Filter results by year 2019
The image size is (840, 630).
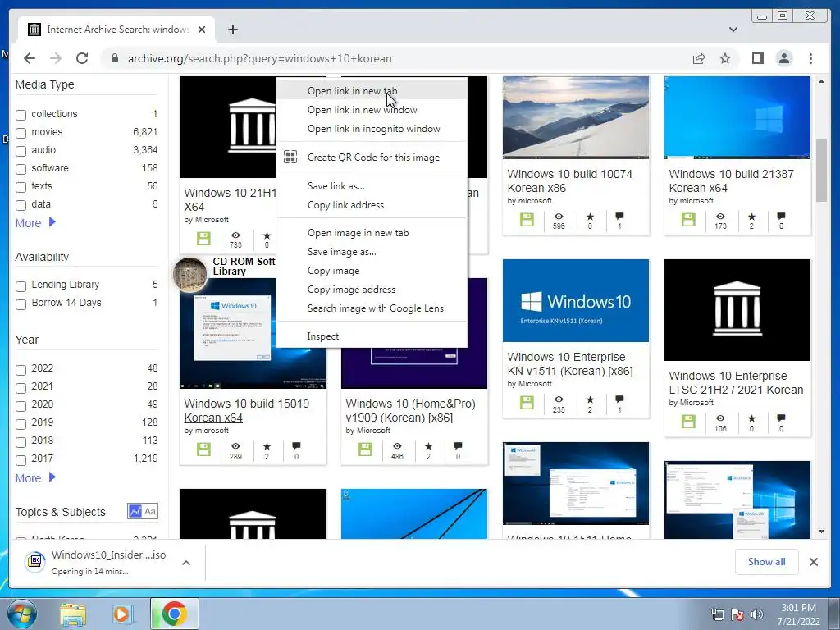pos(21,424)
